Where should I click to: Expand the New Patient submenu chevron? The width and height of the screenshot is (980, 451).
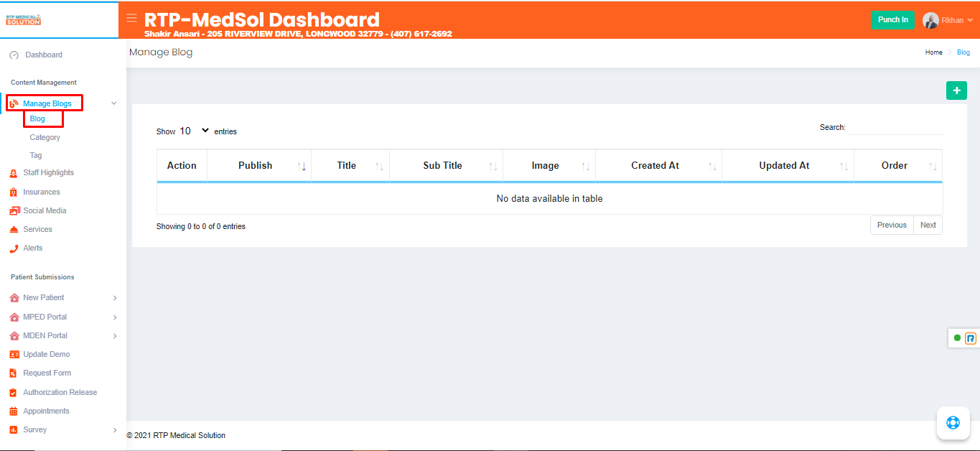point(115,298)
